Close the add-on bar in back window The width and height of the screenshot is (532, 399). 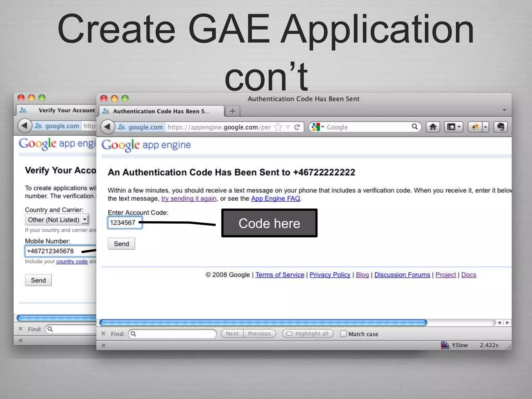[21, 341]
